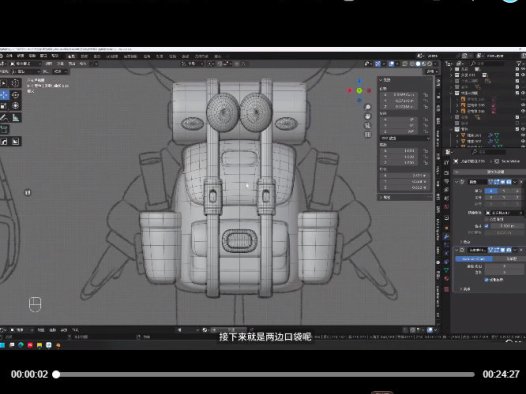The width and height of the screenshot is (526, 394).
Task: Click video progress bar midpoint
Action: 265,374
